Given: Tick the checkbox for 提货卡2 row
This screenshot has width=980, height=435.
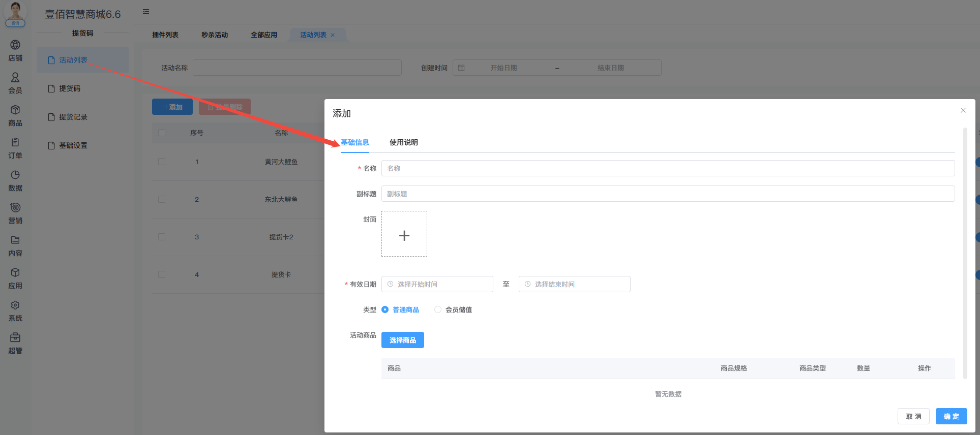Looking at the screenshot, I should click(162, 237).
